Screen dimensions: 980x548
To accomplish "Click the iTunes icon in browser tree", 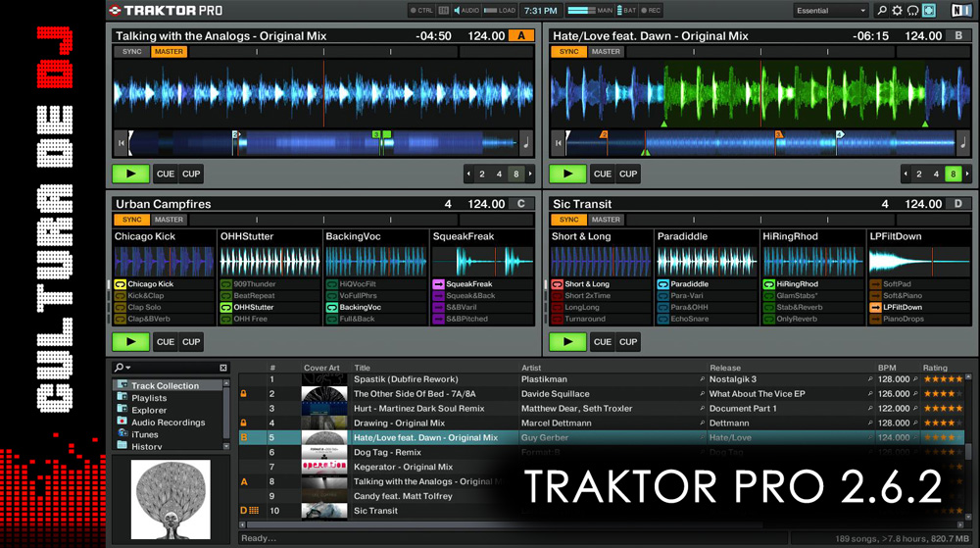I will point(122,433).
